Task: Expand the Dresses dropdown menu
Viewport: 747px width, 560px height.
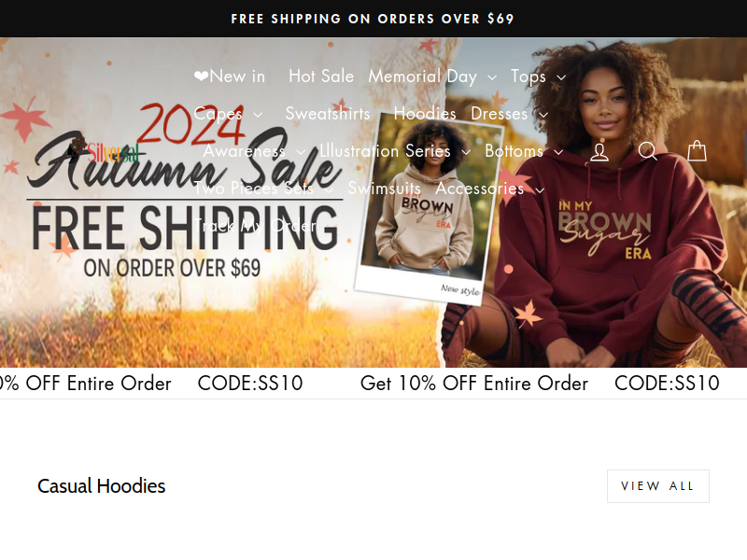Action: (510, 114)
